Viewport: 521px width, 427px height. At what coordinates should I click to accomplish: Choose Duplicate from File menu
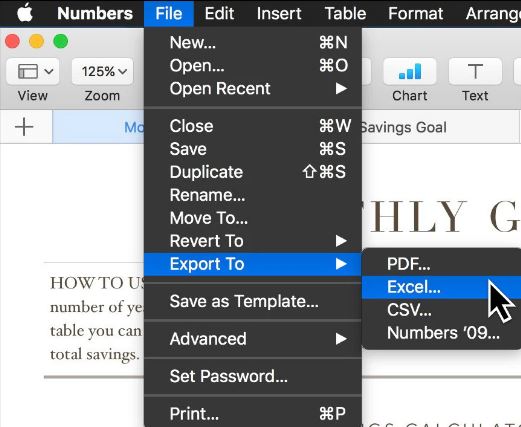pyautogui.click(x=253, y=172)
